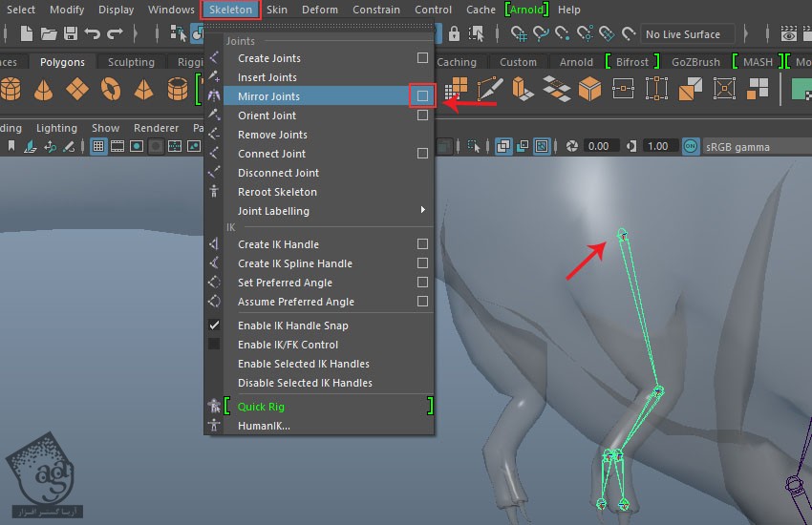Image resolution: width=812 pixels, height=525 pixels.
Task: Click the orange cube shelf icon
Action: pos(589,90)
